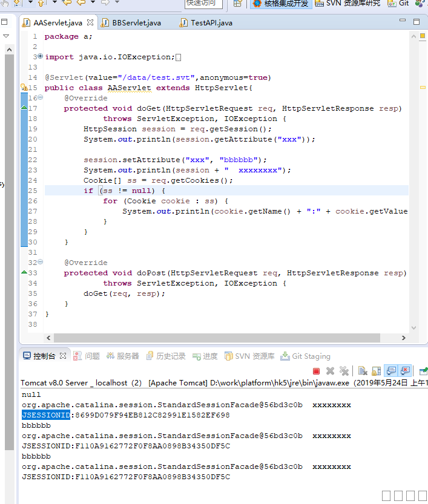Click the override marker triangle on line 17
Image resolution: width=428 pixels, height=504 pixels.
pyautogui.click(x=24, y=108)
